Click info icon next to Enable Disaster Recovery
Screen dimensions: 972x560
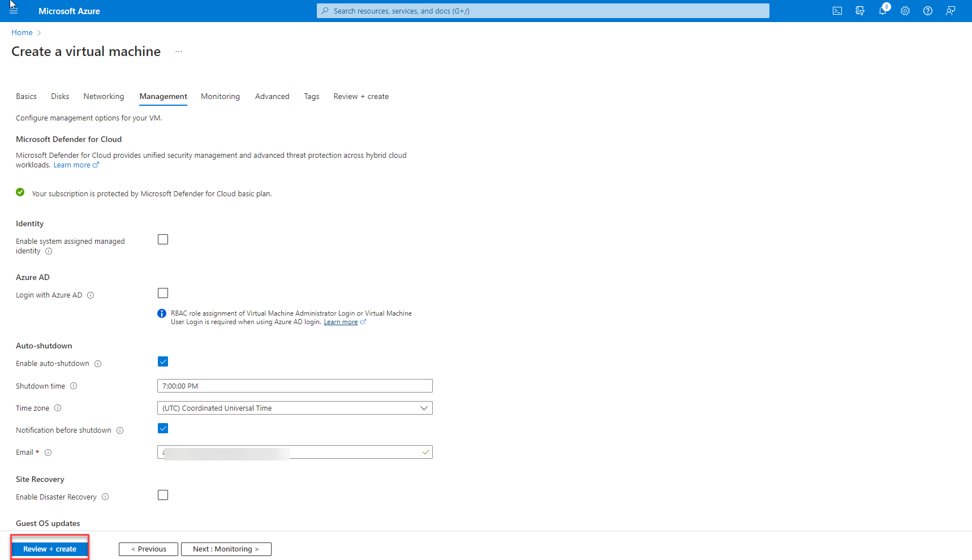(x=105, y=497)
